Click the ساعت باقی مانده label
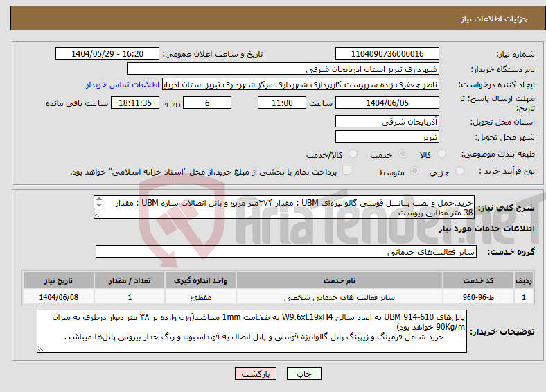Screen dimensions: 546x392 [77, 103]
